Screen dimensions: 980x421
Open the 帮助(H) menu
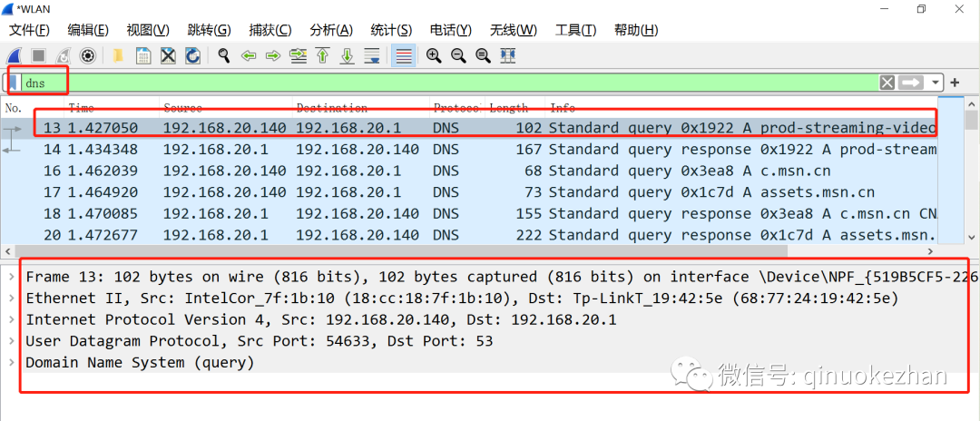(636, 30)
